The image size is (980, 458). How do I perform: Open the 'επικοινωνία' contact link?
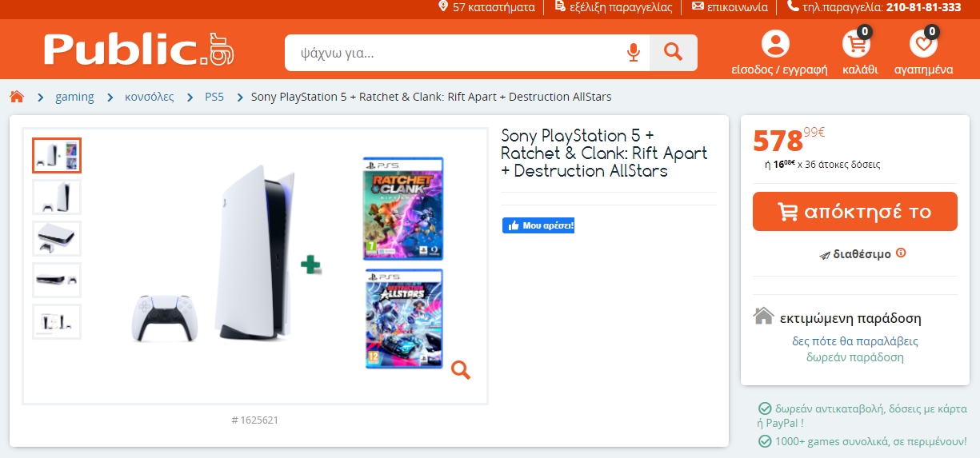pyautogui.click(x=730, y=7)
